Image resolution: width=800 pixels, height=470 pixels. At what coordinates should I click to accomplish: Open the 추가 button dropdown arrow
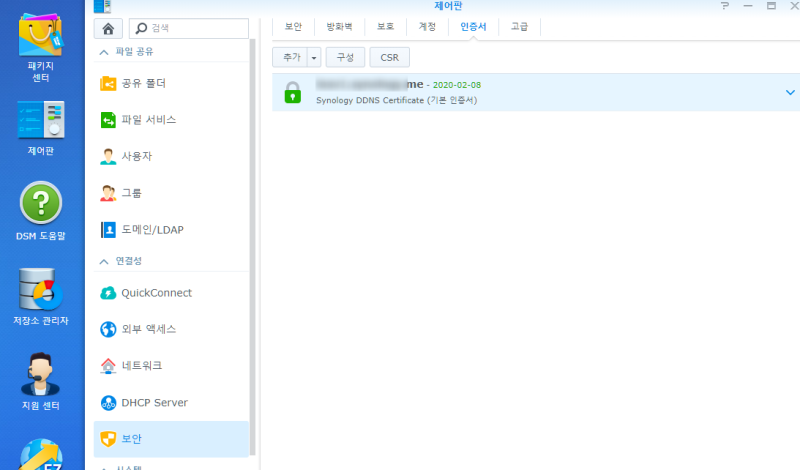point(314,58)
